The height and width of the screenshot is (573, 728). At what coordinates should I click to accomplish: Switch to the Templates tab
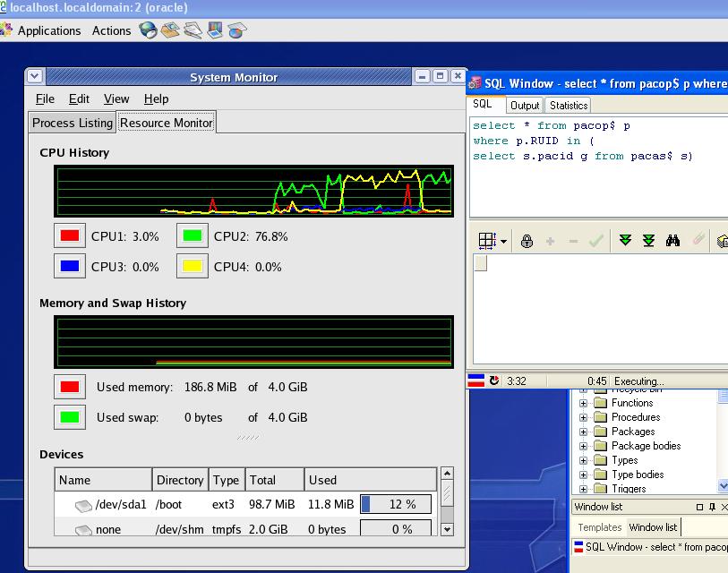click(599, 527)
